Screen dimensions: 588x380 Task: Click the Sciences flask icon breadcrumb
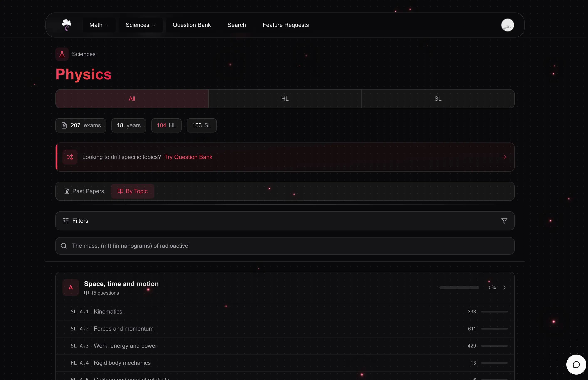(62, 54)
